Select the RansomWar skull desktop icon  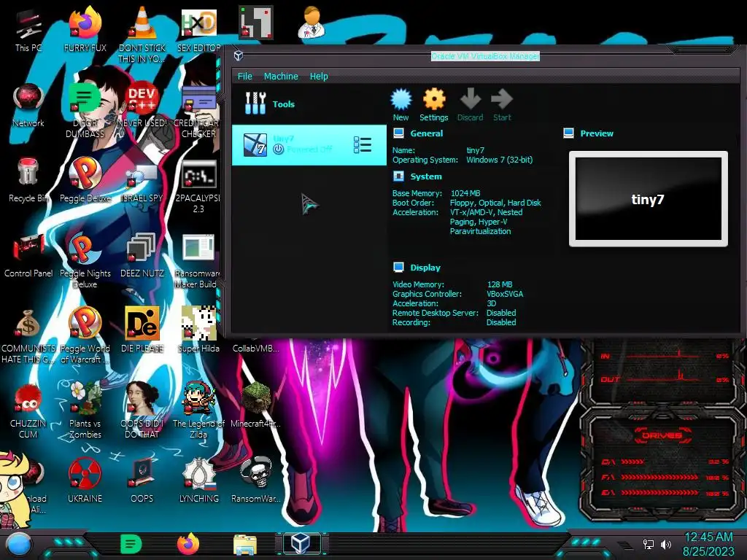256,480
